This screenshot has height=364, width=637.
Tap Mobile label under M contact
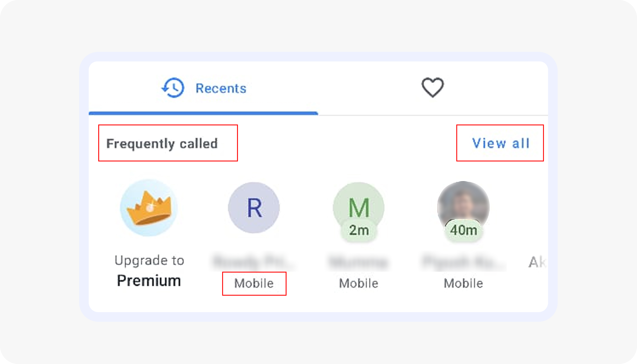point(359,283)
